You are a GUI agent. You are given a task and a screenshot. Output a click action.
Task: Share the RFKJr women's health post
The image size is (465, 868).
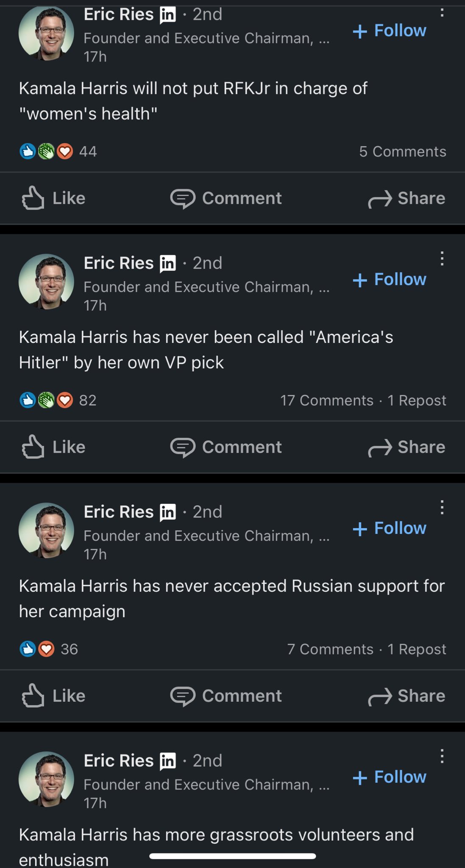click(407, 198)
